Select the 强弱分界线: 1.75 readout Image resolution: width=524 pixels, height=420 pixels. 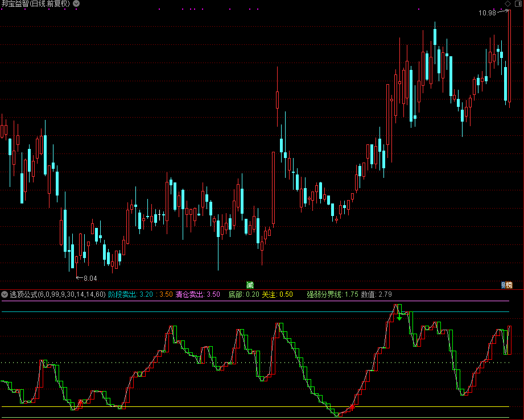click(x=332, y=294)
